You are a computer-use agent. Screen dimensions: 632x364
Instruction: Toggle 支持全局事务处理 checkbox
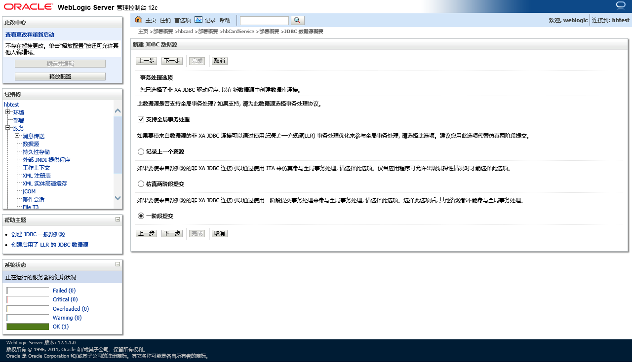[x=141, y=119]
